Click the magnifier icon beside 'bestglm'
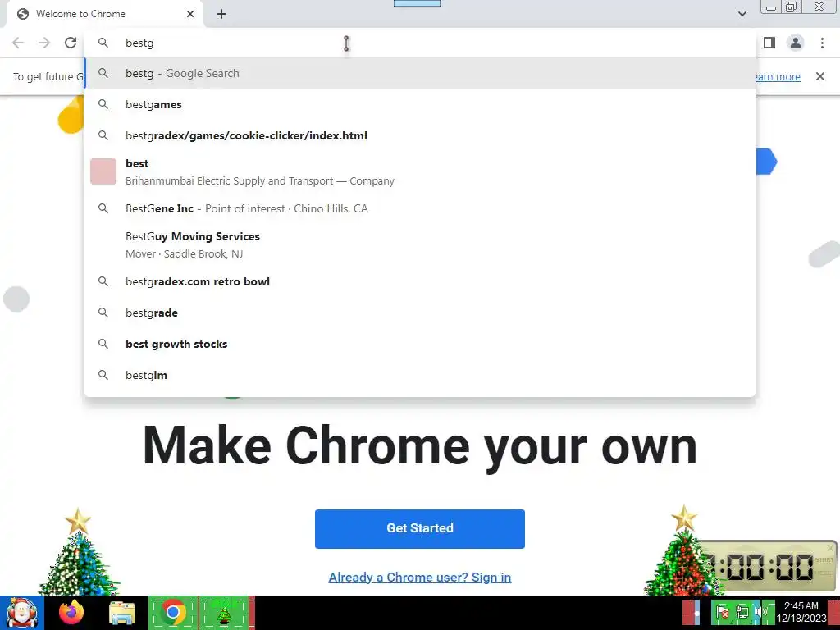840x630 pixels. [103, 375]
